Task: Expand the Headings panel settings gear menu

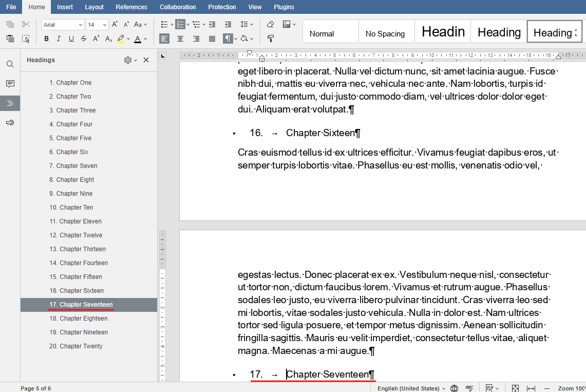Action: coord(128,60)
